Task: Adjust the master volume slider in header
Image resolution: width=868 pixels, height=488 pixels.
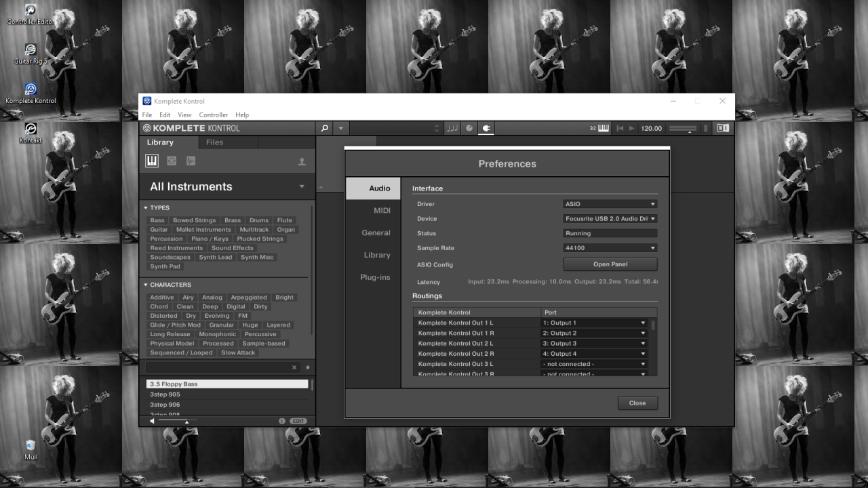Action: 683,128
